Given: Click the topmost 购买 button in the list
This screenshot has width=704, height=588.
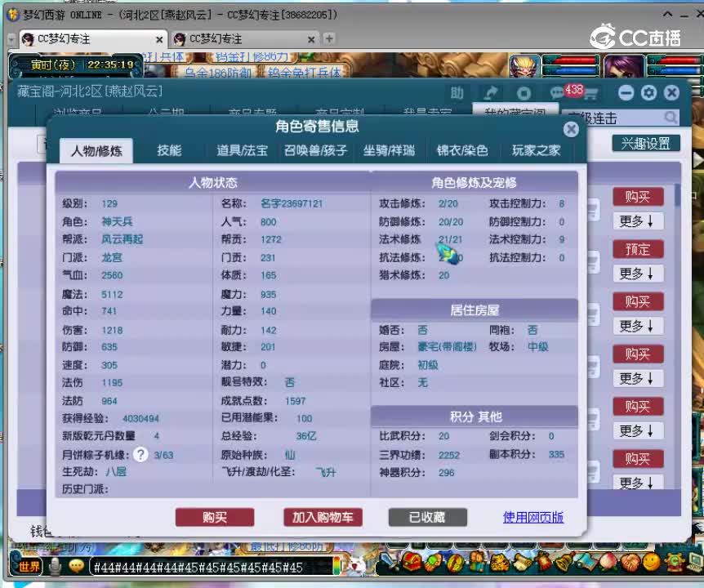Looking at the screenshot, I should tap(638, 197).
